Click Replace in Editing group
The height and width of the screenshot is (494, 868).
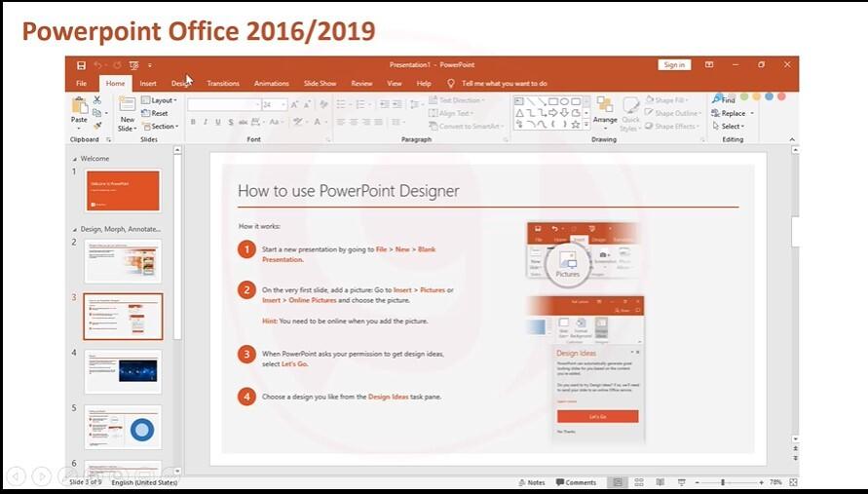(x=733, y=113)
